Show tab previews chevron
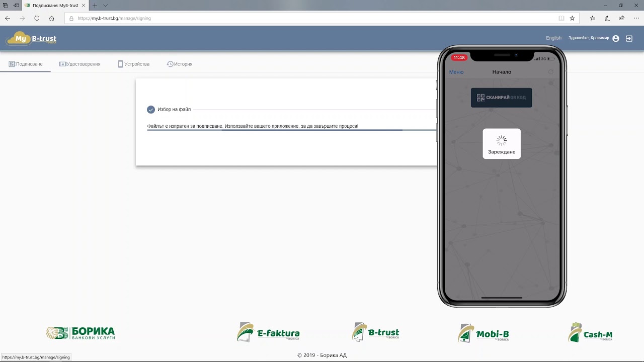 105,6
